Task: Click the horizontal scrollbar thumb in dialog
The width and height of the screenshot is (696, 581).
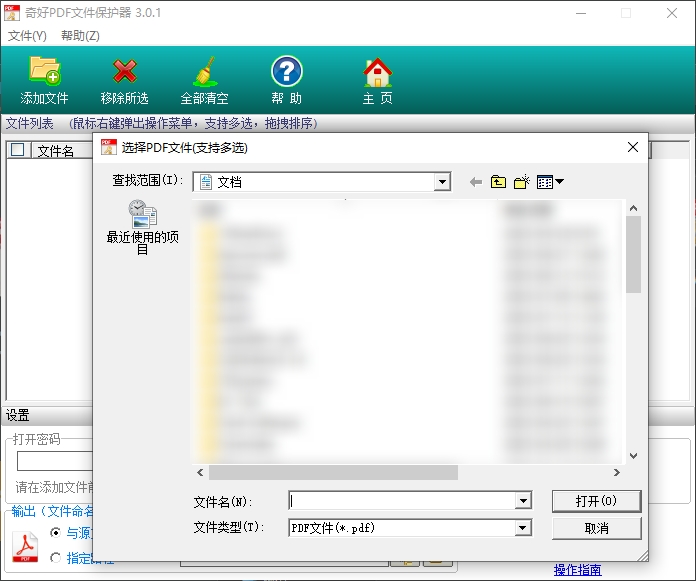Action: click(333, 473)
